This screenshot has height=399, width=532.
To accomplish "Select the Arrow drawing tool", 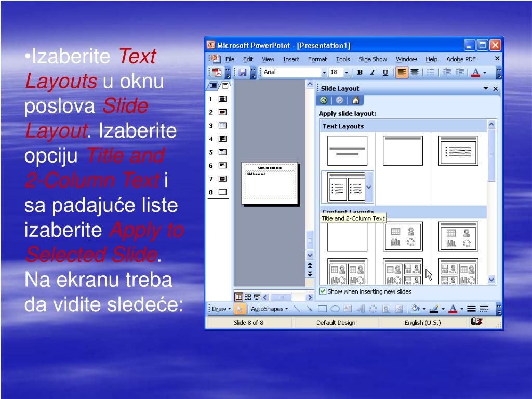I will click(309, 309).
